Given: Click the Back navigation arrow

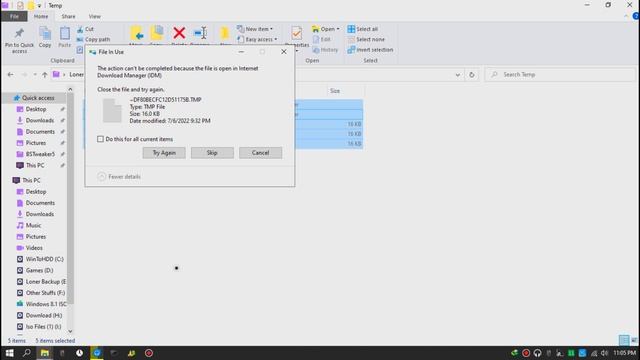Looking at the screenshot, I should tap(11, 75).
